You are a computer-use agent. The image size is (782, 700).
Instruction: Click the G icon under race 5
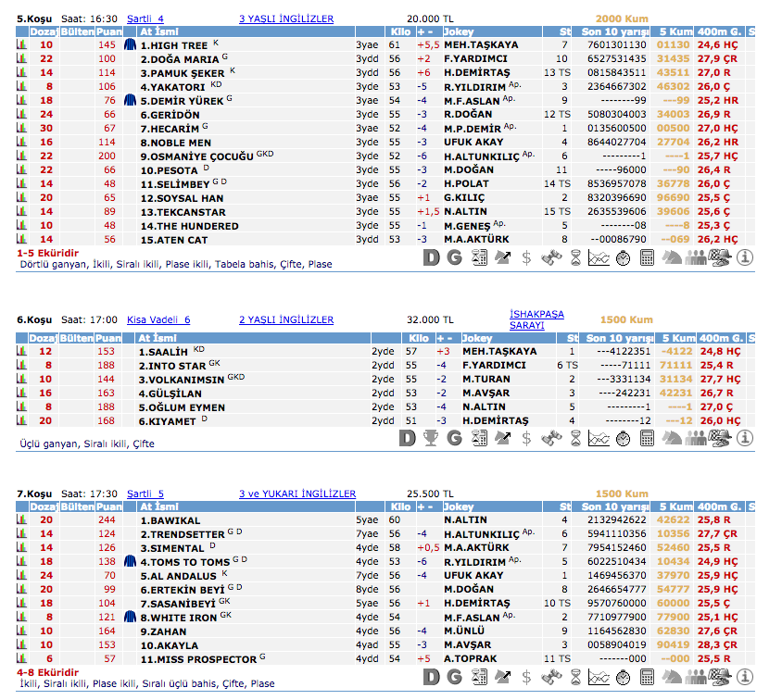[x=454, y=257]
